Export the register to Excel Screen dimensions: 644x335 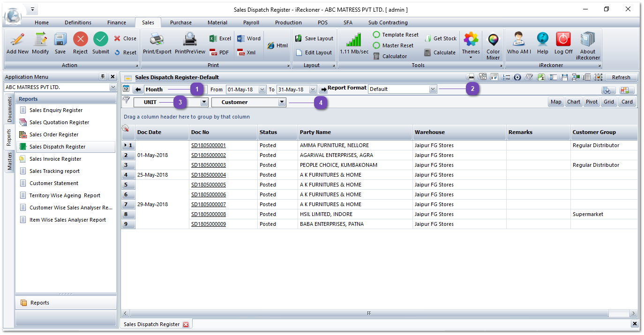219,38
